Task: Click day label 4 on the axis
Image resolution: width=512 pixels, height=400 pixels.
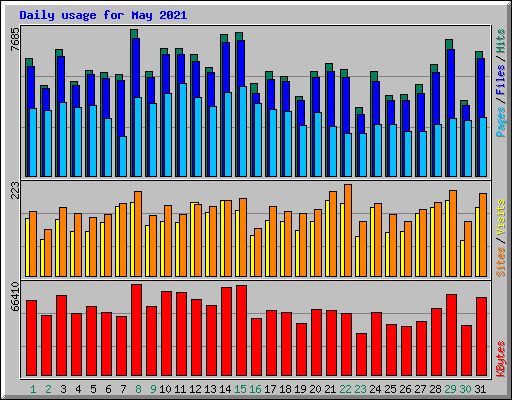Action: tap(78, 389)
